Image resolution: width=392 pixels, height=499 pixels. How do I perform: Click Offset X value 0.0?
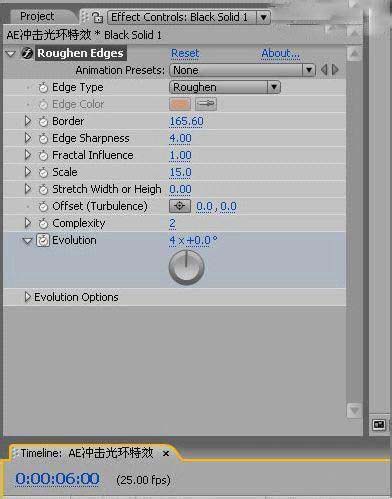[204, 206]
